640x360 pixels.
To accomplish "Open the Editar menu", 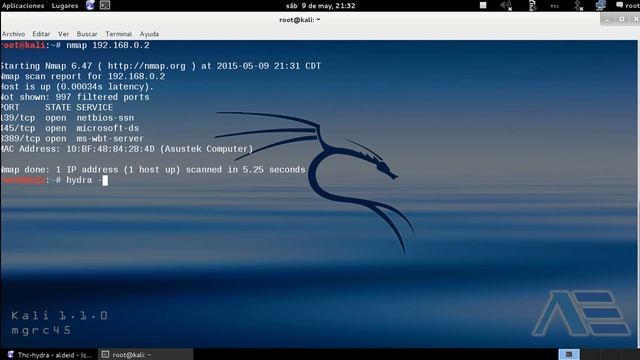I will tap(41, 34).
